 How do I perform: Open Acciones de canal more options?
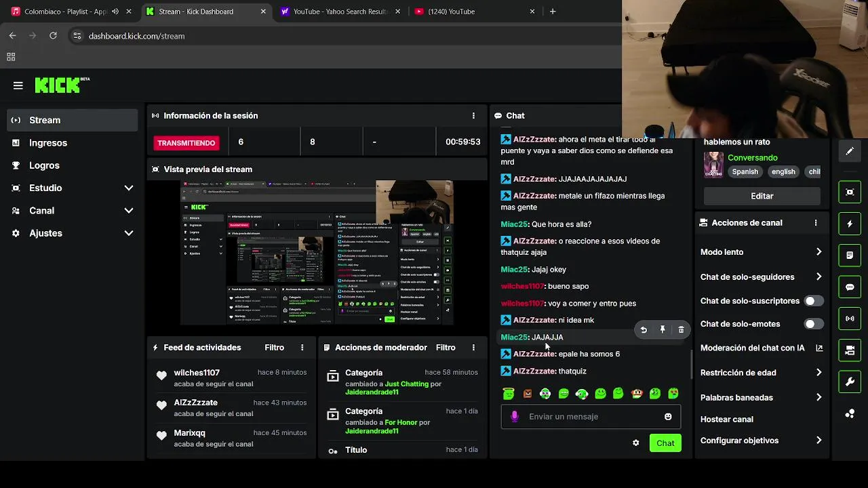pos(816,223)
